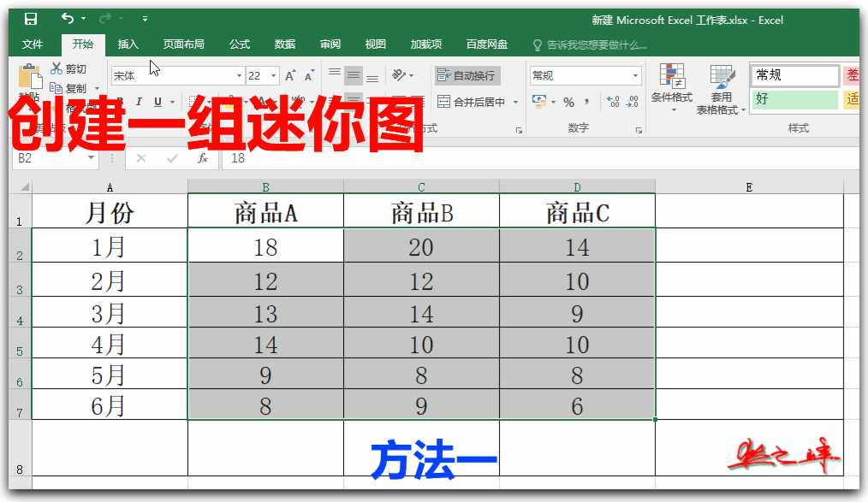Click the Redo arrow icon

tap(104, 19)
